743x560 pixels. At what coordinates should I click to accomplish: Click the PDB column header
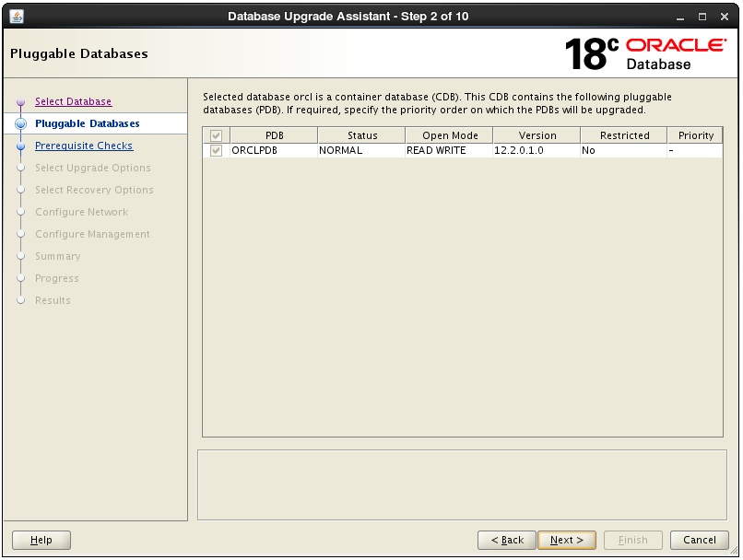[x=274, y=135]
